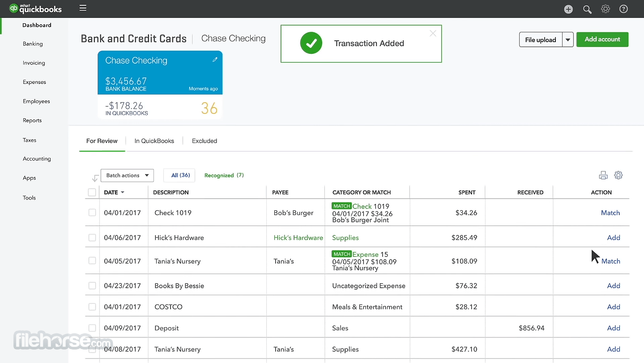Match the Check 1019 transaction

coord(610,213)
